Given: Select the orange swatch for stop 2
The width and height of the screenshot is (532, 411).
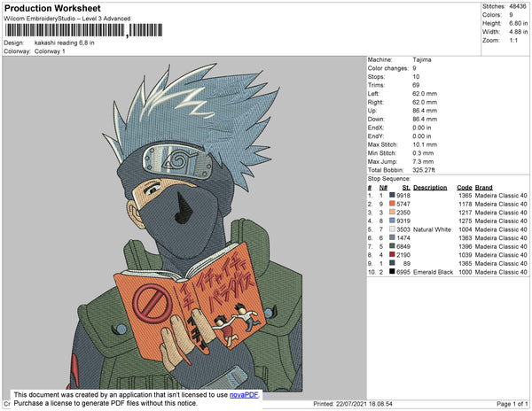Looking at the screenshot, I should point(392,204).
